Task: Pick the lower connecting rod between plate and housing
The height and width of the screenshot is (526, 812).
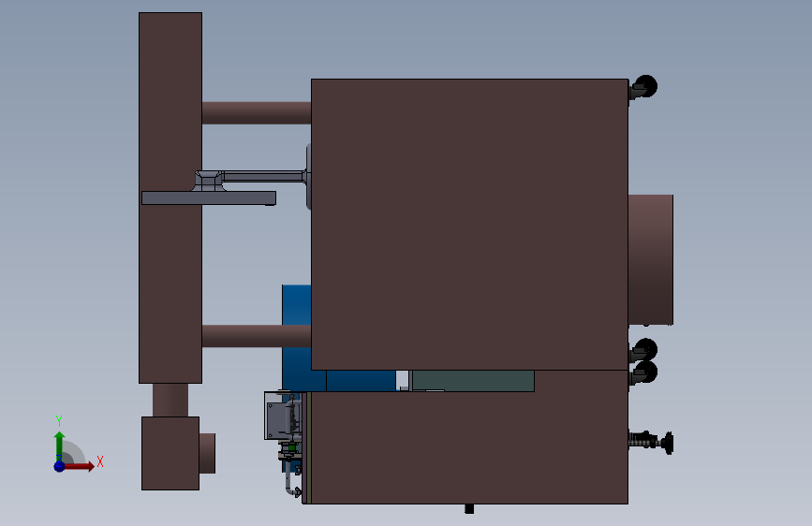Action: (x=257, y=335)
